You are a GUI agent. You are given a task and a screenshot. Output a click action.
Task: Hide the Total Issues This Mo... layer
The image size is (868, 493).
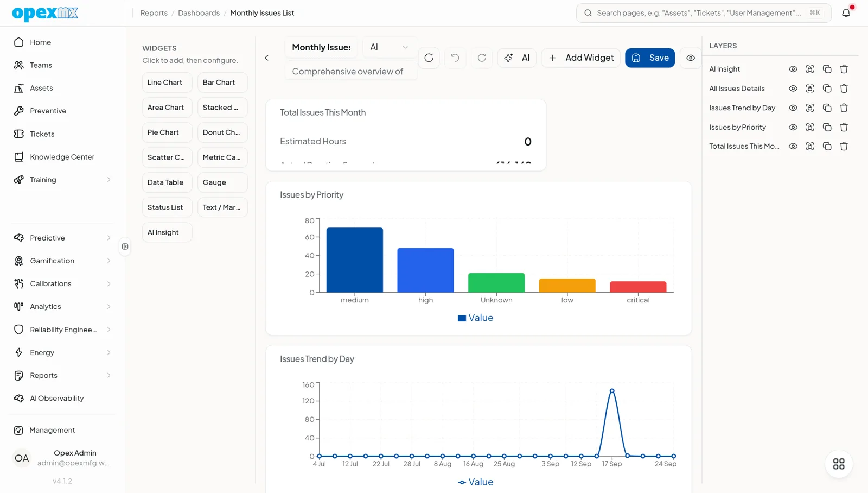point(793,146)
